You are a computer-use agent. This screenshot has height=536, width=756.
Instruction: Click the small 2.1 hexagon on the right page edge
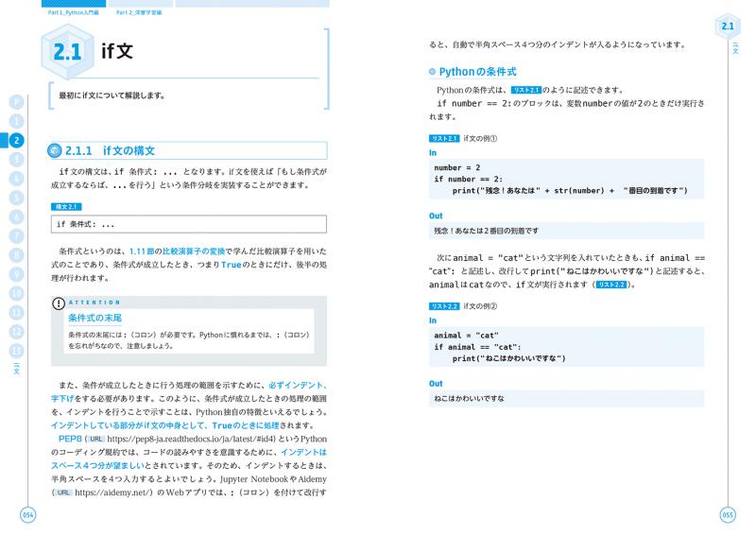(x=728, y=26)
